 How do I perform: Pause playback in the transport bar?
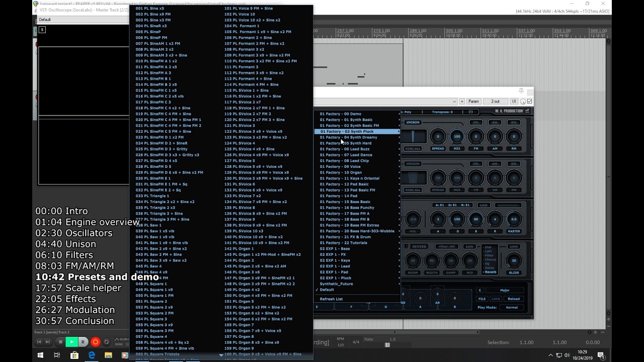tap(83, 342)
